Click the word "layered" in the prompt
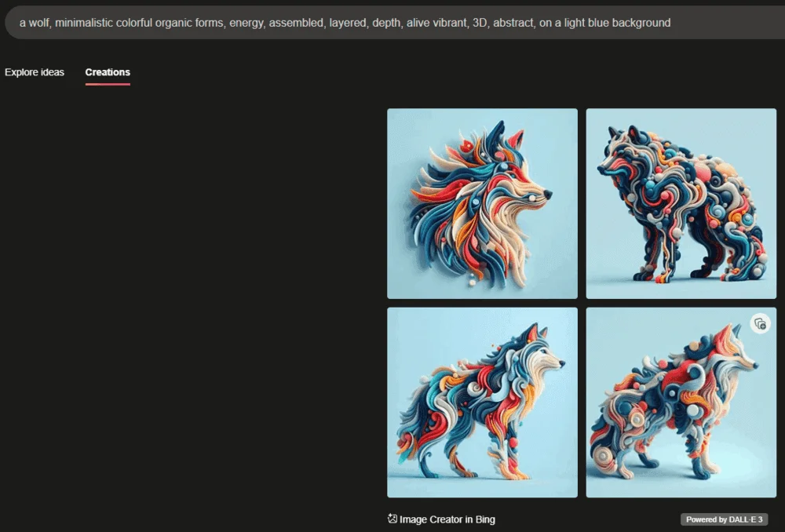The height and width of the screenshot is (532, 785). point(348,23)
